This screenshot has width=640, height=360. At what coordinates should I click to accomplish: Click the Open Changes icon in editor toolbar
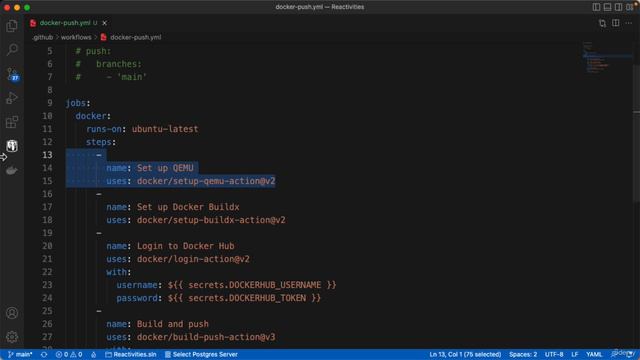(x=602, y=23)
